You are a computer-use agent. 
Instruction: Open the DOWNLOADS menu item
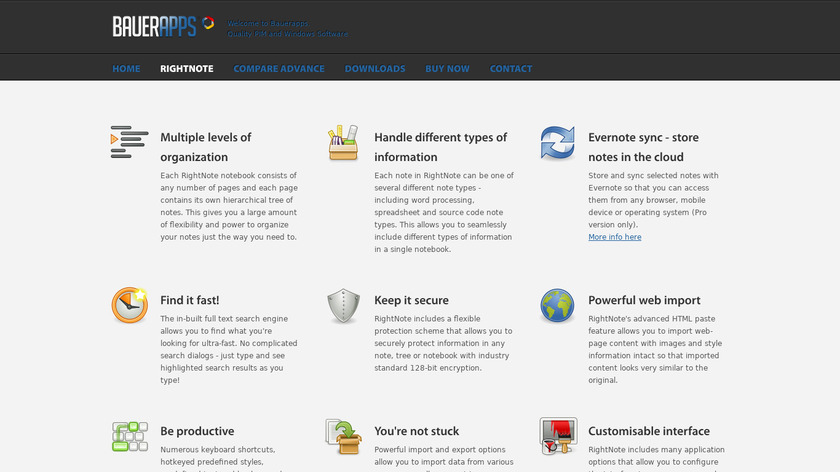click(x=374, y=69)
